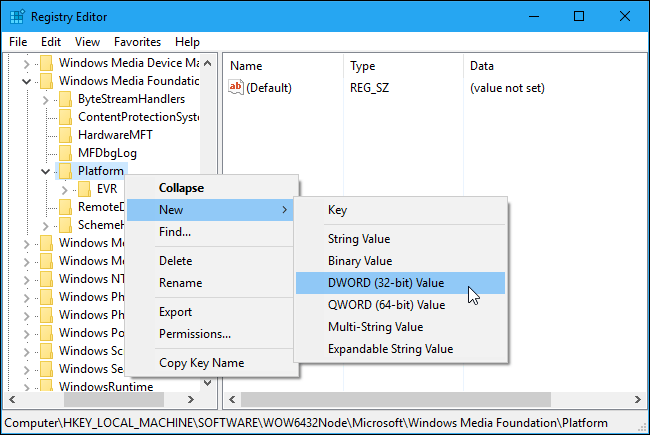Select Copy Key Name option
650x435 pixels.
tap(201, 363)
